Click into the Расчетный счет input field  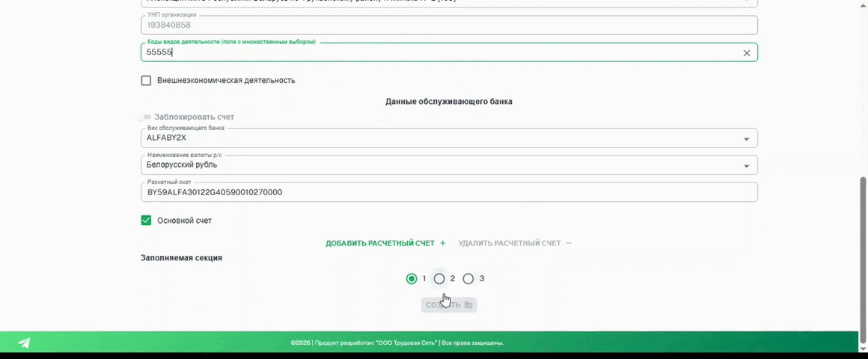click(x=449, y=192)
